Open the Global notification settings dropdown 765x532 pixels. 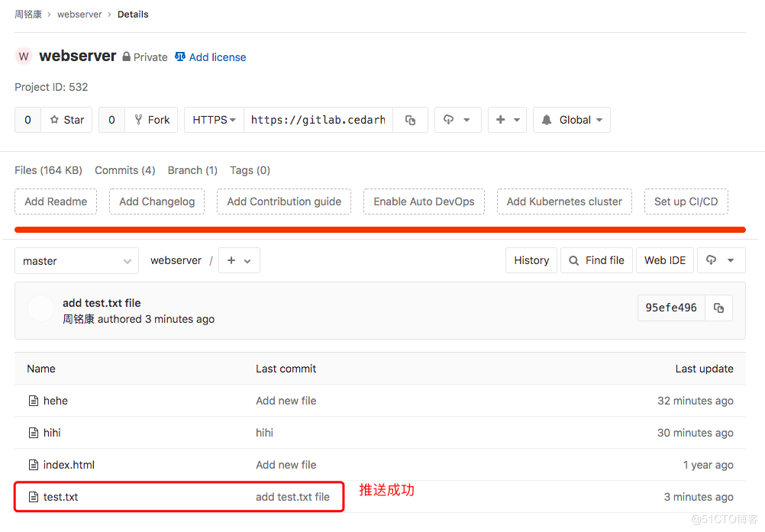pos(571,120)
